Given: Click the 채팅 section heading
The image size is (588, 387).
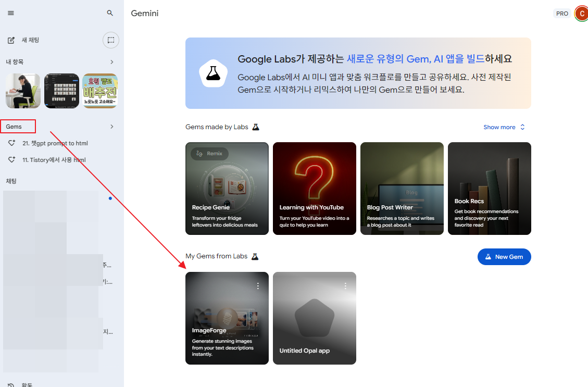Looking at the screenshot, I should pos(11,181).
